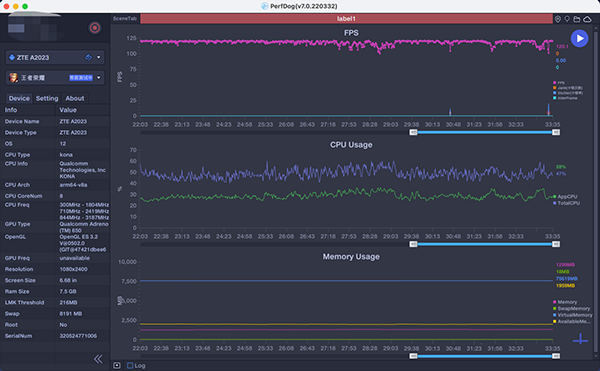This screenshot has height=371, width=600.
Task: Click the blue plus add-chart icon
Action: [x=580, y=338]
